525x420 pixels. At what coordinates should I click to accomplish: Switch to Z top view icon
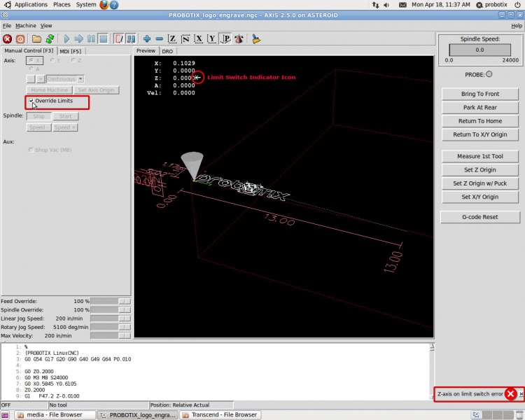point(172,39)
